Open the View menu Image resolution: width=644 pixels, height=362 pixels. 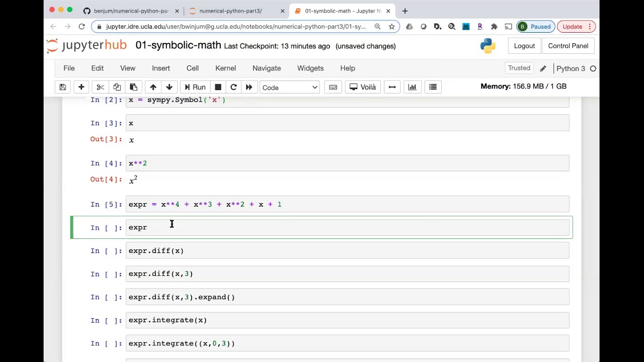point(128,68)
